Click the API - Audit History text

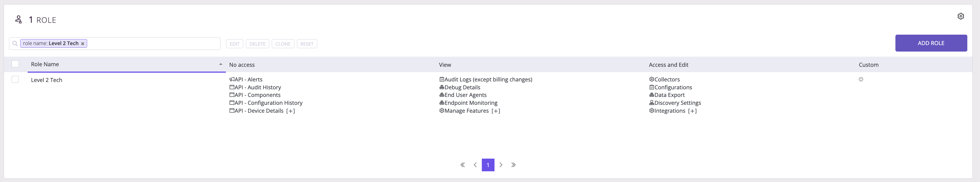(258, 87)
